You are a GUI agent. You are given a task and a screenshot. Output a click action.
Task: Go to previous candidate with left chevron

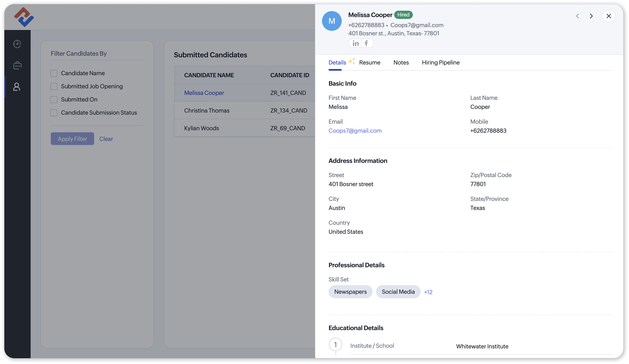[x=577, y=16]
